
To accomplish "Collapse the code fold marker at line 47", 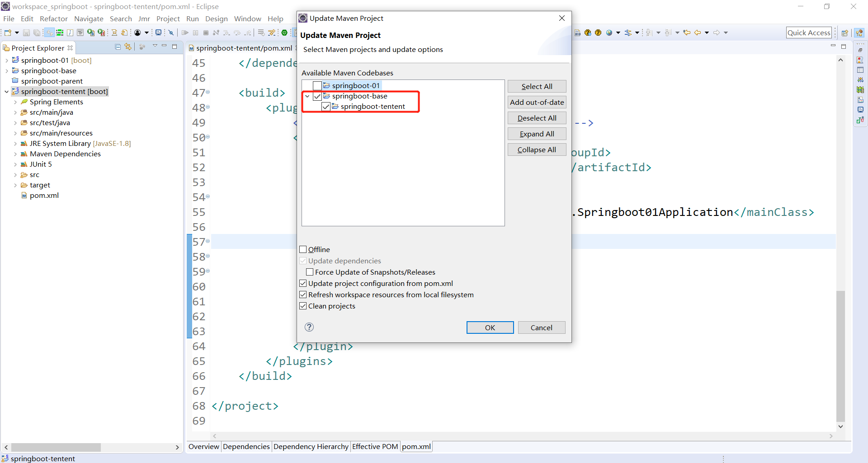I will 208,92.
